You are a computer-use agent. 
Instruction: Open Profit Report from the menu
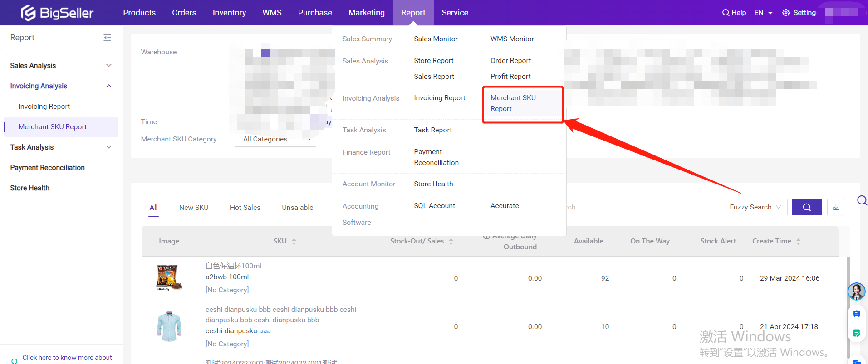click(x=510, y=77)
